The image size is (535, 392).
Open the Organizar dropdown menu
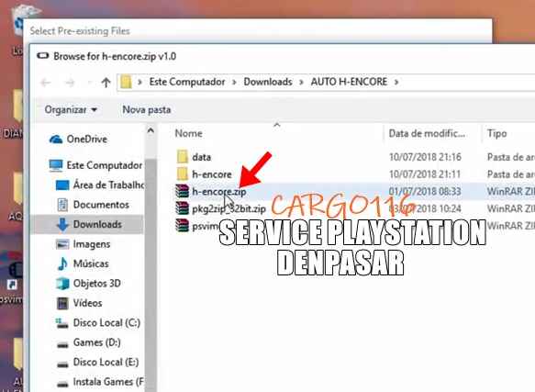coord(71,109)
